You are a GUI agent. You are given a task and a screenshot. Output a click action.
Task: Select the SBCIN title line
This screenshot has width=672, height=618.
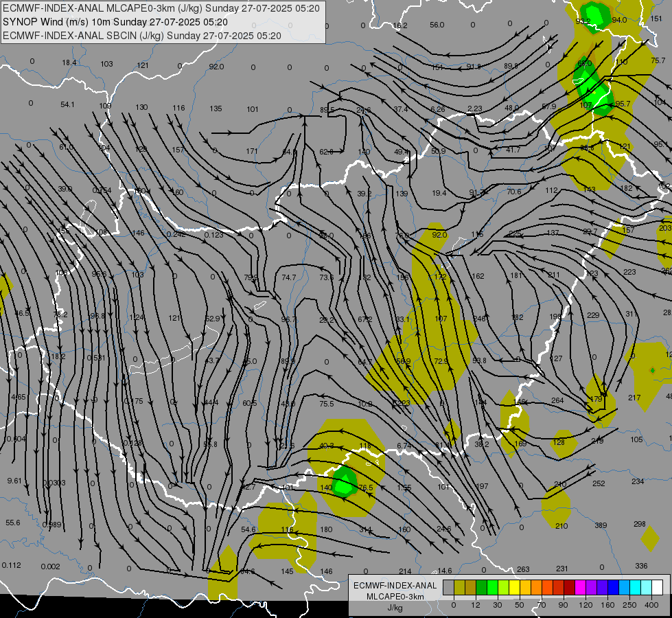click(142, 36)
